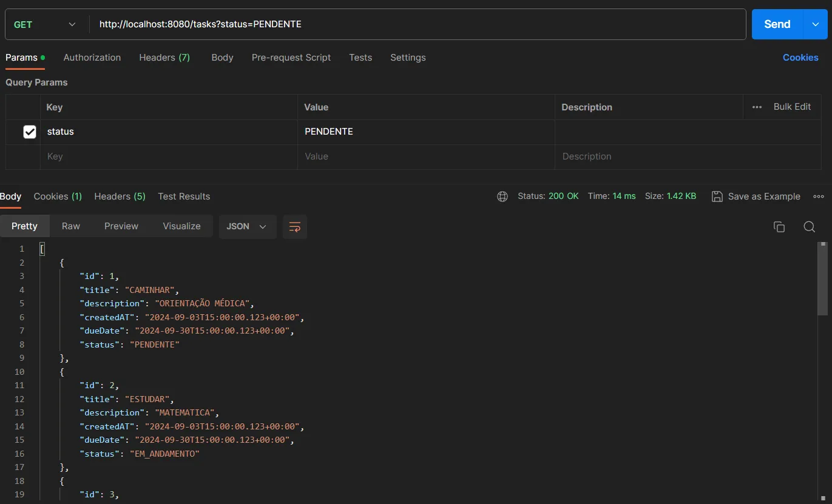This screenshot has height=504, width=832.
Task: Open the Test Results tab
Action: tap(184, 197)
